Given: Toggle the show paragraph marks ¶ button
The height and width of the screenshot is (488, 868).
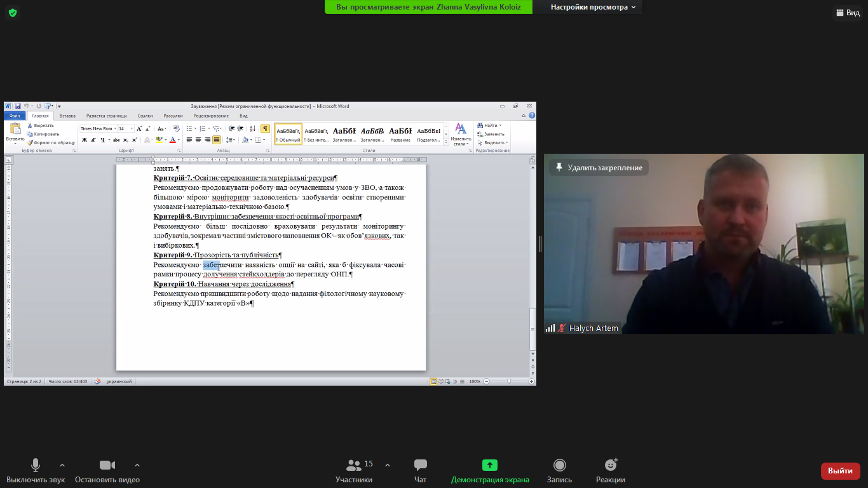Looking at the screenshot, I should coord(265,128).
